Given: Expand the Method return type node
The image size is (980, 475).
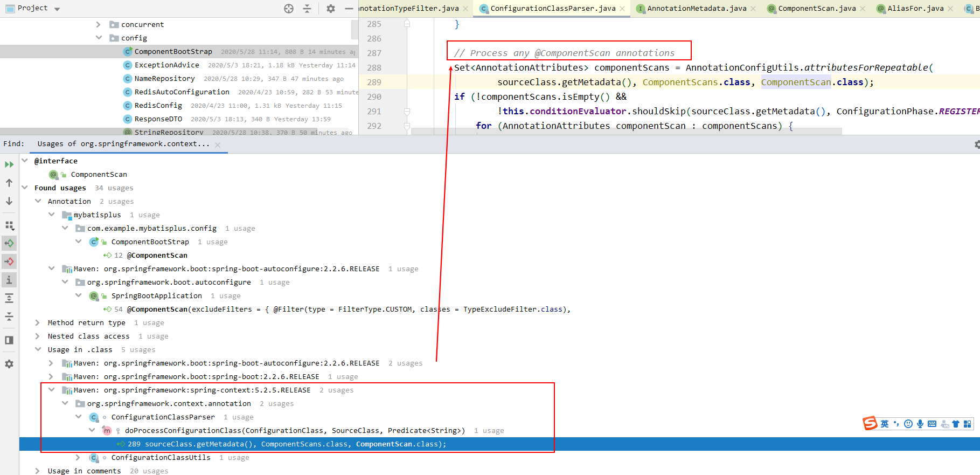Looking at the screenshot, I should coord(38,322).
